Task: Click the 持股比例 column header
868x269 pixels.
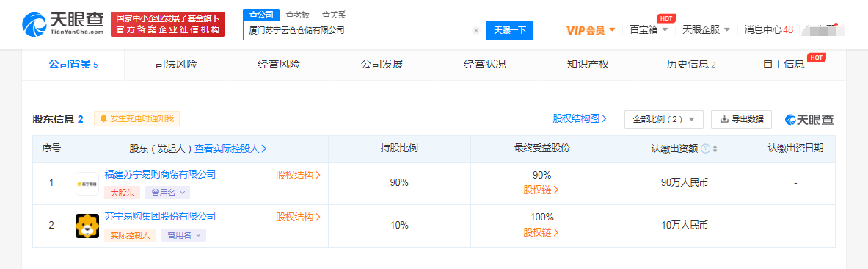Action: [x=399, y=148]
